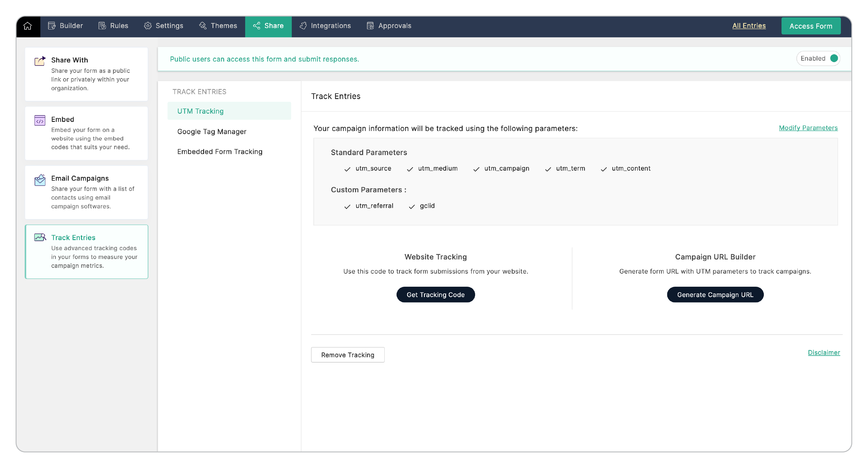The image size is (868, 468).
Task: Click Get Tracking Code button
Action: click(435, 295)
